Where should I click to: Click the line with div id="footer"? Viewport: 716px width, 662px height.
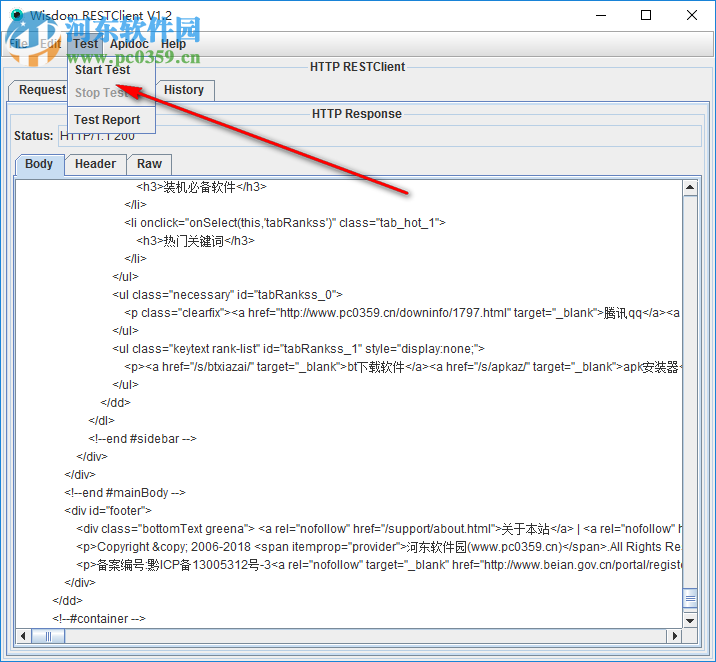pos(108,510)
